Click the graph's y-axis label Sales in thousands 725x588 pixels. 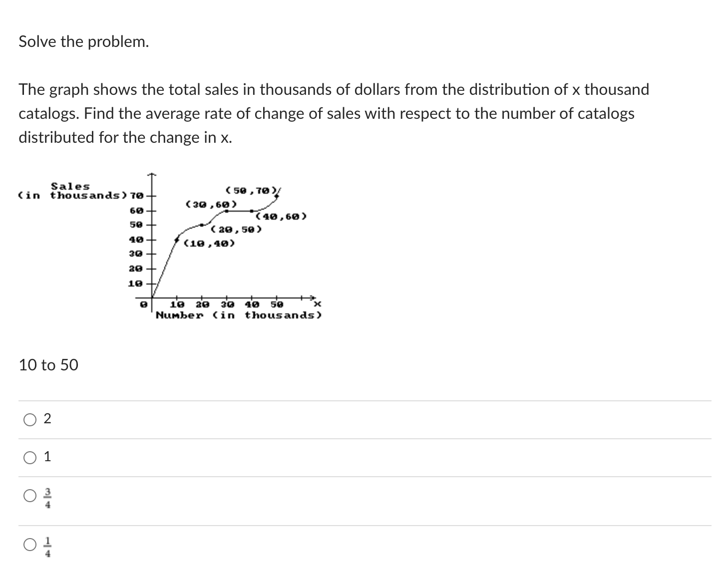72,191
